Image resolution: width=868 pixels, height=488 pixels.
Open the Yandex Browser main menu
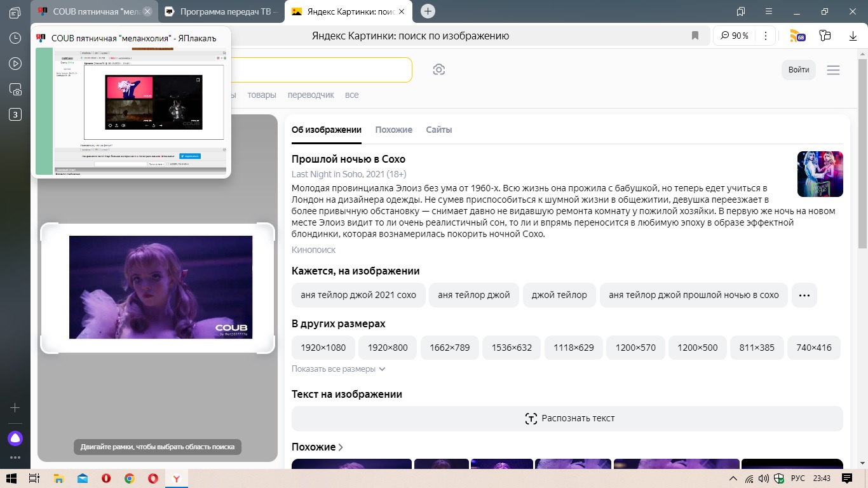(x=770, y=11)
